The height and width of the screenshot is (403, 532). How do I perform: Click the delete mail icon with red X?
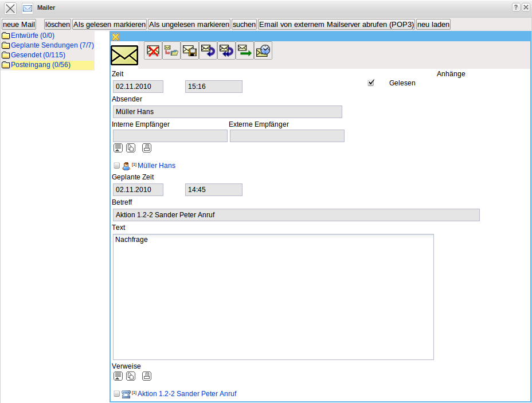(153, 50)
